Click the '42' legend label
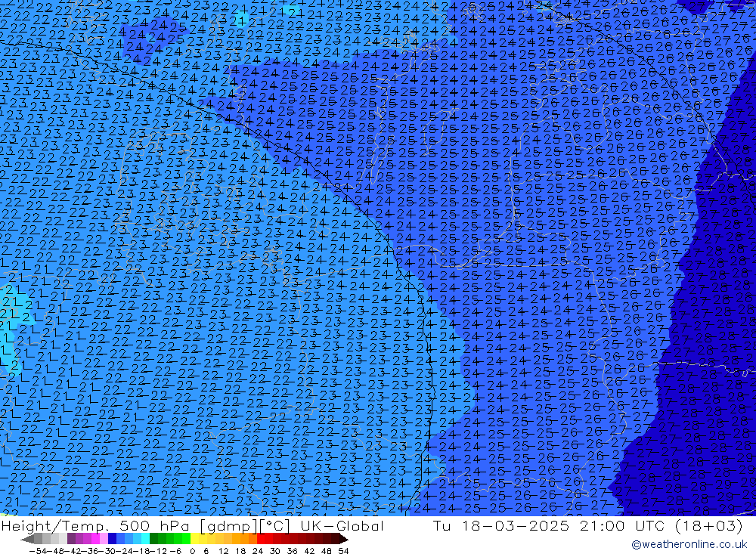756x554 pixels. click(309, 551)
